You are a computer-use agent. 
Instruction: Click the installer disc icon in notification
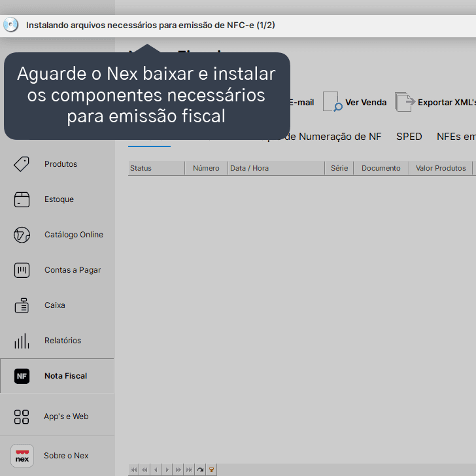click(10, 25)
